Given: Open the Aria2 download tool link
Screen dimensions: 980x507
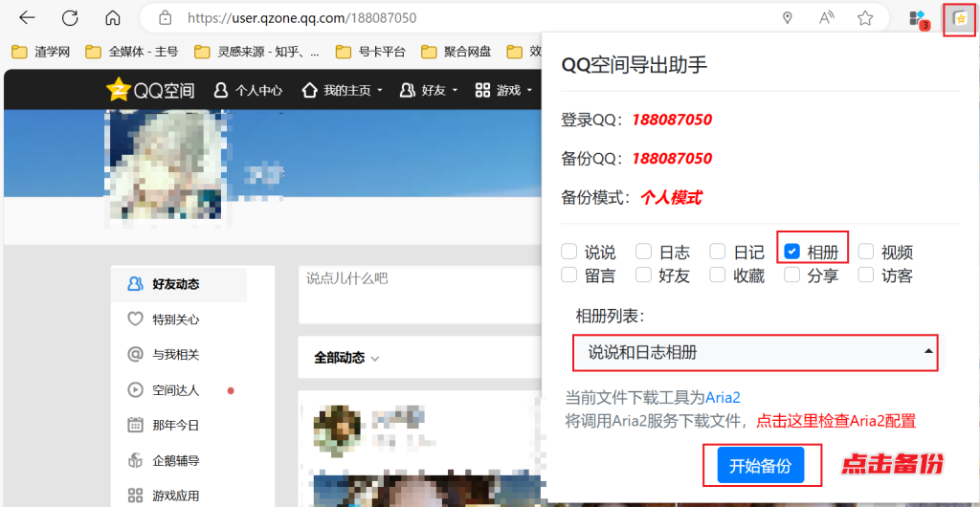Looking at the screenshot, I should point(724,396).
